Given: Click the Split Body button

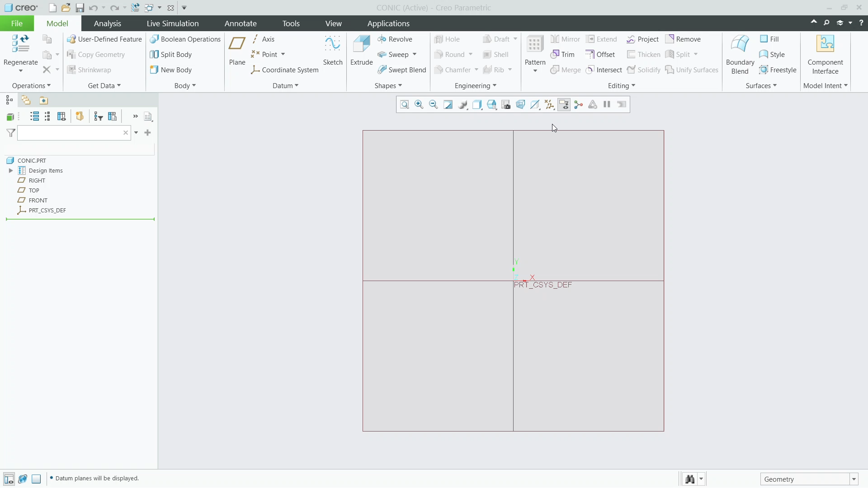Looking at the screenshot, I should click(171, 55).
